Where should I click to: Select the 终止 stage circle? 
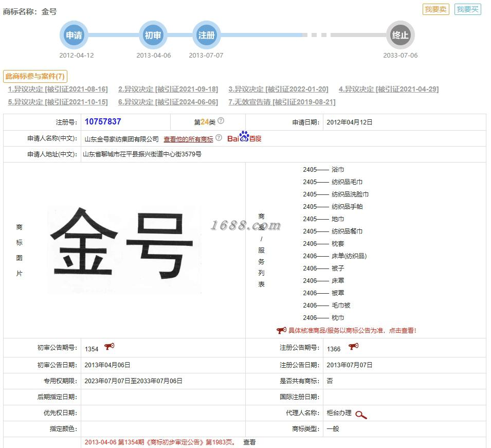401,35
